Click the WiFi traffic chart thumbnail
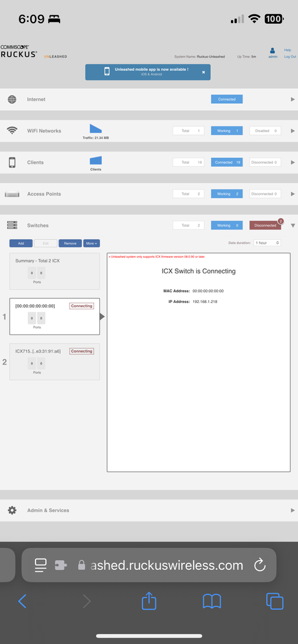298x644 pixels. tap(95, 128)
